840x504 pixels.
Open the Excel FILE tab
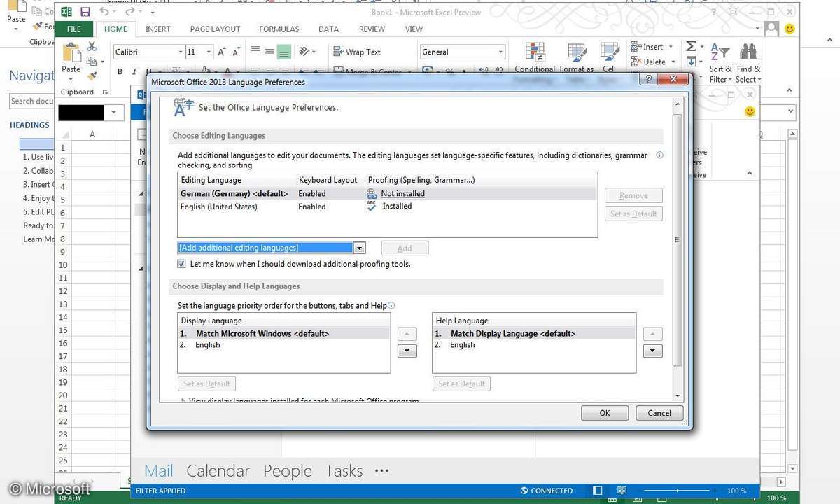[74, 29]
